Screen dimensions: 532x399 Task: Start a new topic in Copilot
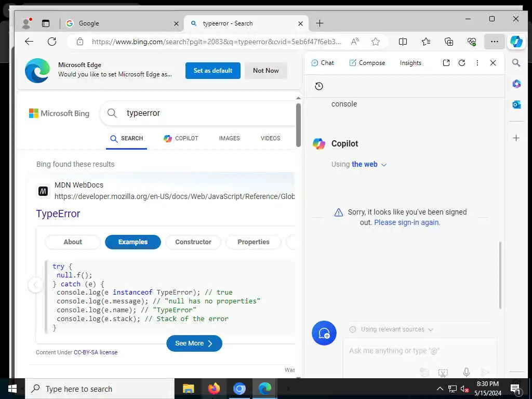click(x=324, y=333)
